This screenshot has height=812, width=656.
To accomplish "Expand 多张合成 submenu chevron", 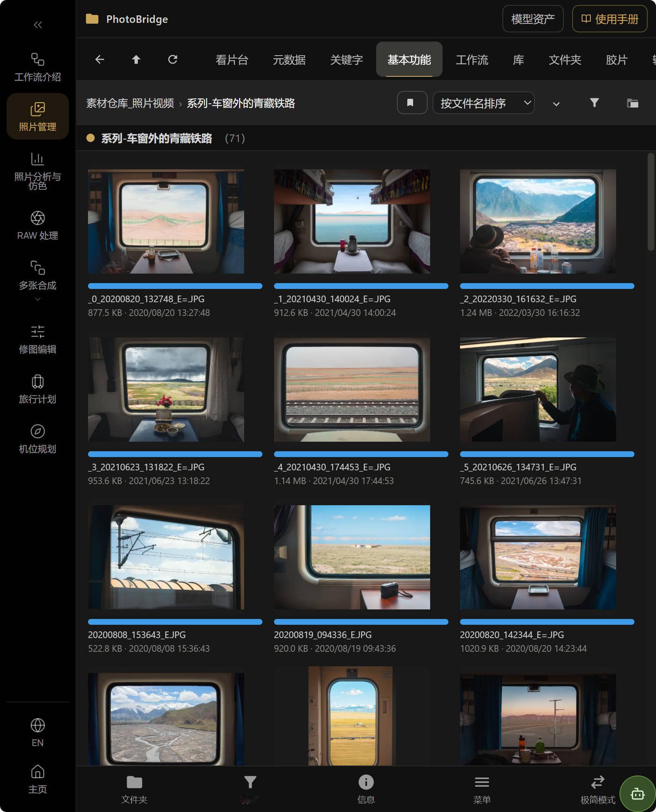I will (x=38, y=299).
